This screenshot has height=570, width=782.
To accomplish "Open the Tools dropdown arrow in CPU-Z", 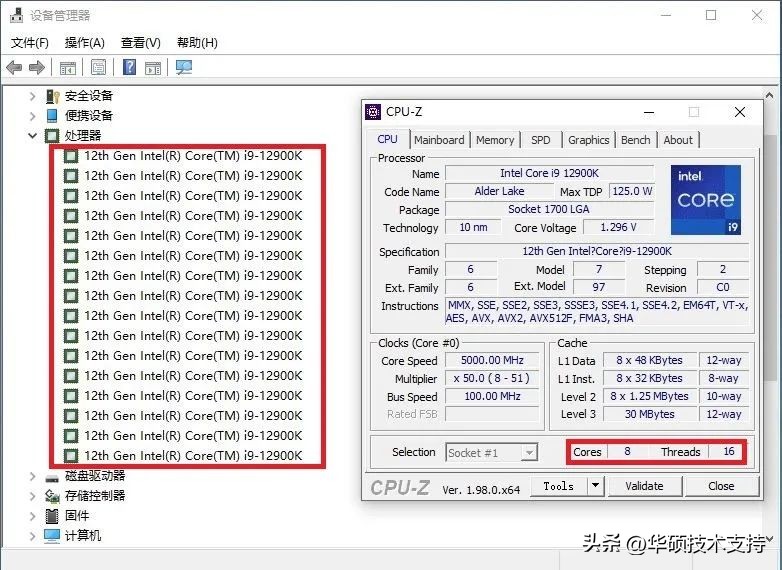I will point(595,485).
